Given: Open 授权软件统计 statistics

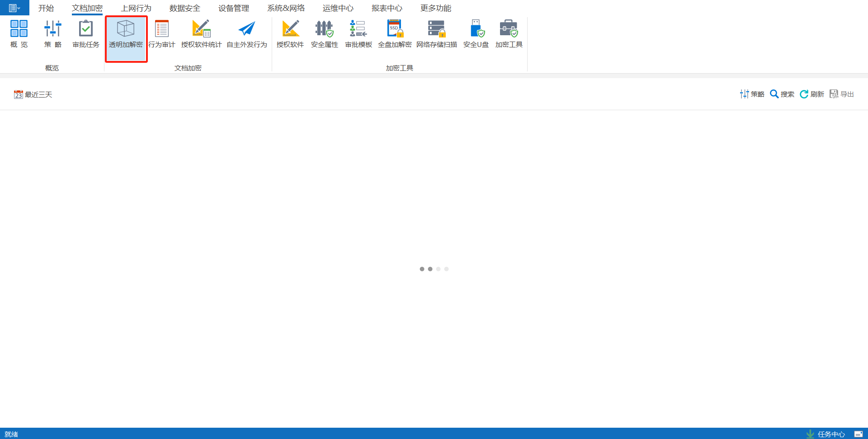Looking at the screenshot, I should coord(201,34).
